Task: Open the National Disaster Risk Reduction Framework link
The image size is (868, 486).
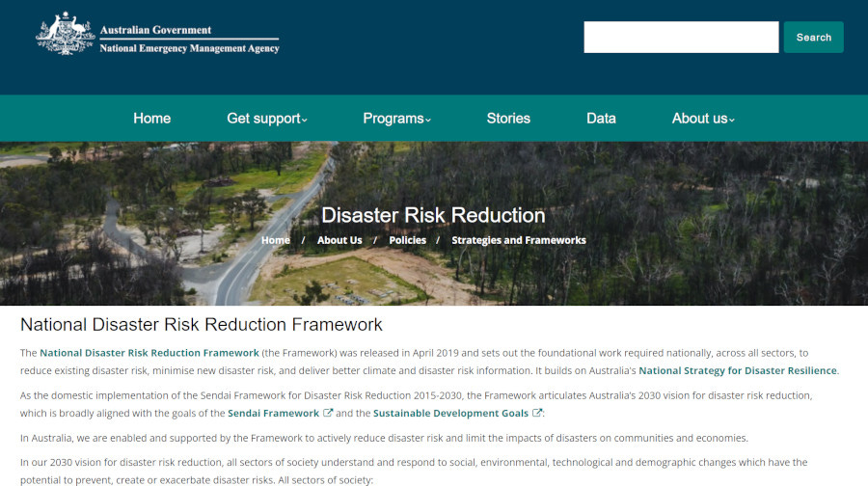Action: click(x=149, y=353)
